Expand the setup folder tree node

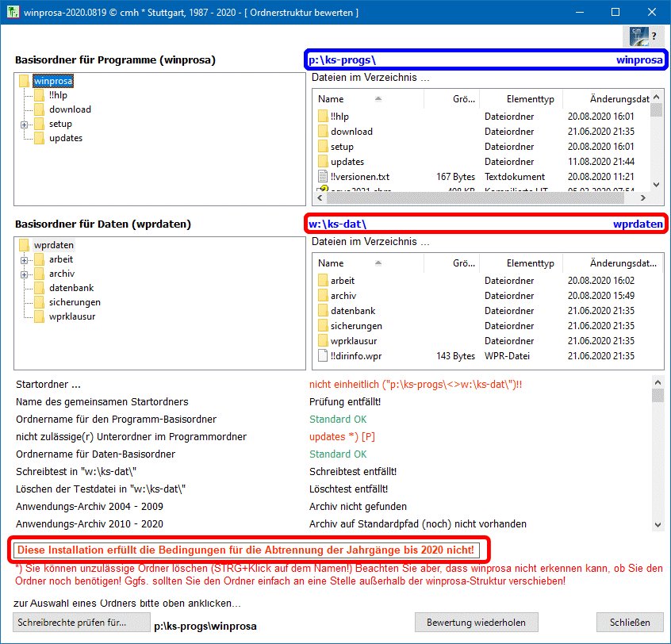[x=24, y=125]
